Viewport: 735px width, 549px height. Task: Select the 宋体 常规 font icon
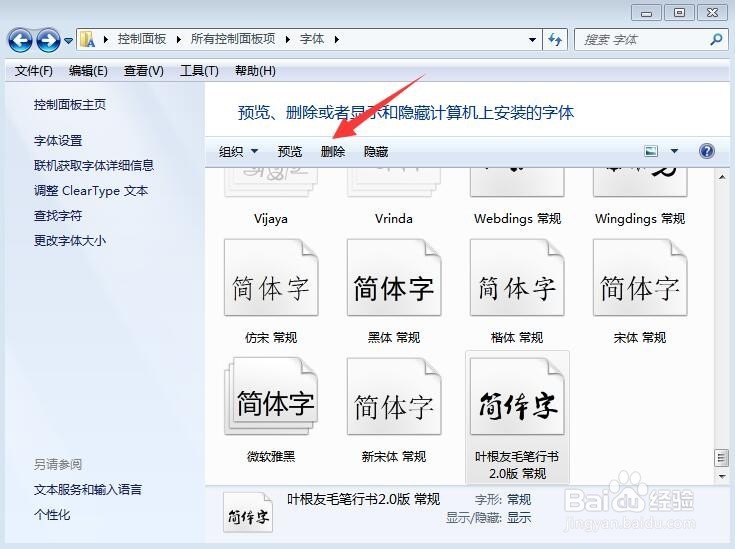click(640, 278)
